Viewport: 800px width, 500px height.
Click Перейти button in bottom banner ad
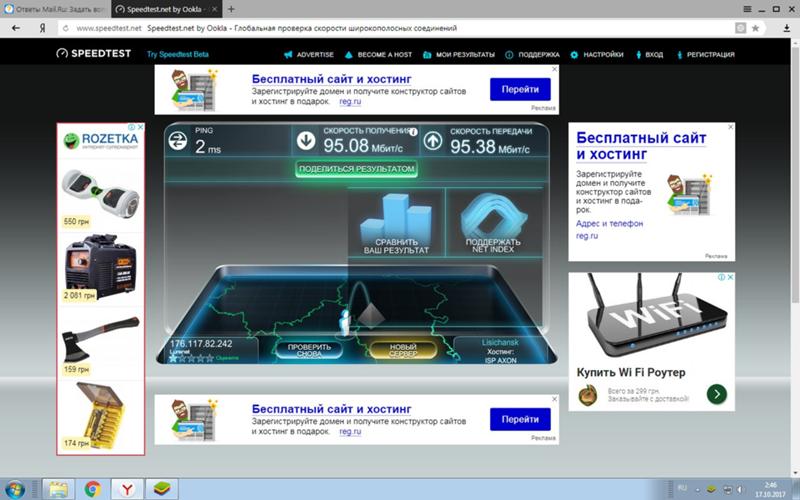520,419
